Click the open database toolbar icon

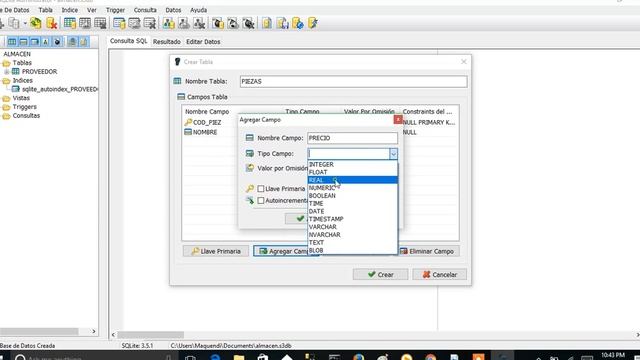pos(36,23)
